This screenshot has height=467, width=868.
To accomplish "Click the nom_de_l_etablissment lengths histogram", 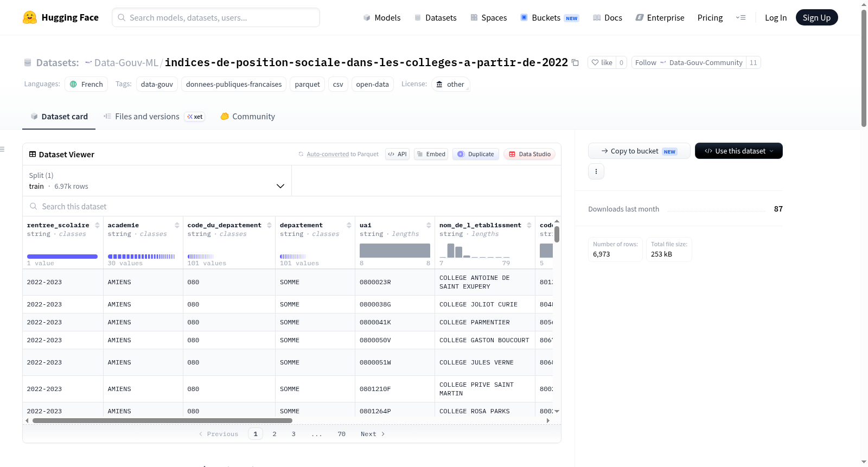I will click(475, 251).
